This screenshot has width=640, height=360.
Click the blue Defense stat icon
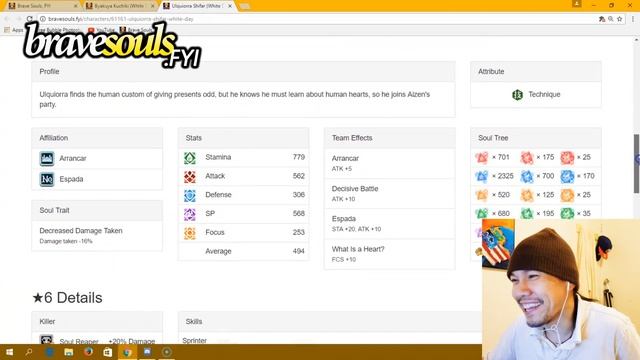[190, 195]
